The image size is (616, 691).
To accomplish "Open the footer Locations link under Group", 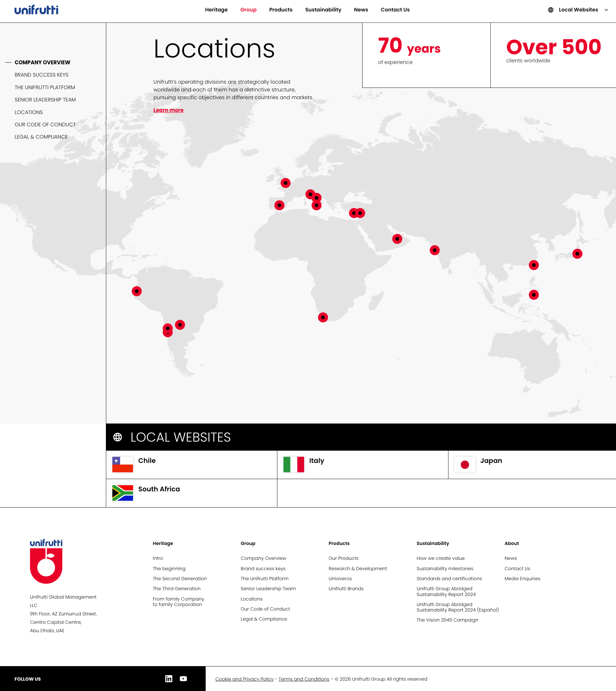I will [252, 599].
